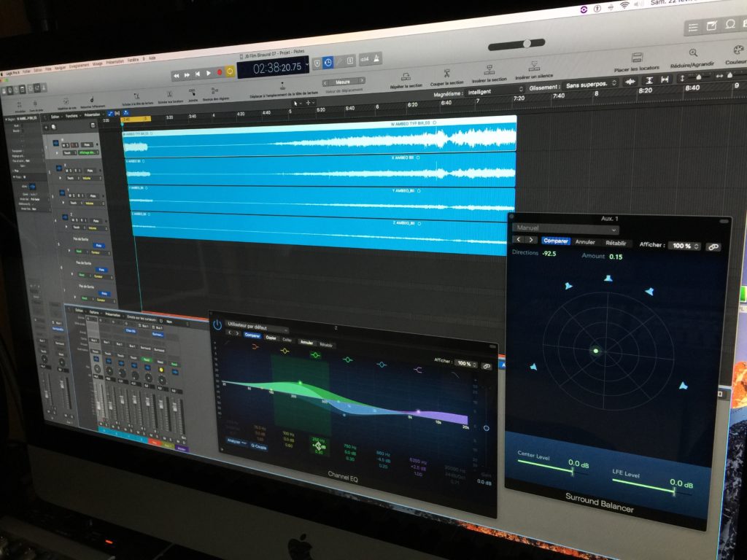Click Déplacer à l'emplacement de la tête de lecture icon
Viewport: 747px width, 560px height.
pyautogui.click(x=282, y=86)
